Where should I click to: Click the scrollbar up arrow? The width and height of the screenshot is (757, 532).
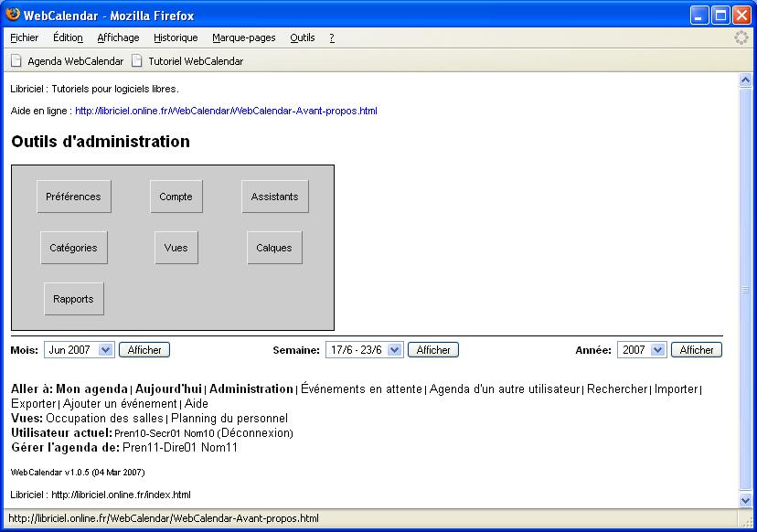coord(745,80)
